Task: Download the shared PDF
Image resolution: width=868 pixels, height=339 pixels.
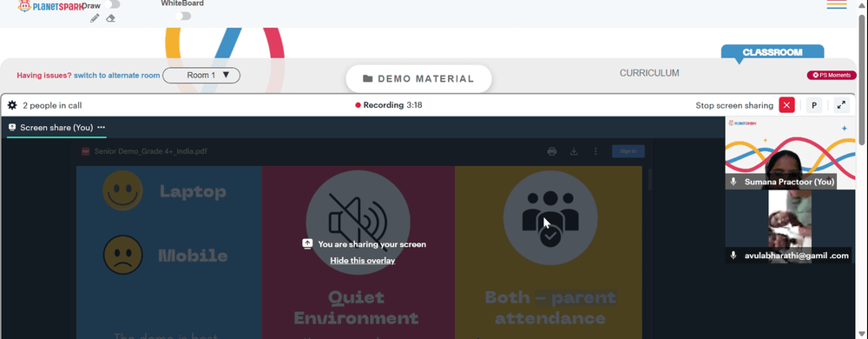Action: (x=574, y=151)
